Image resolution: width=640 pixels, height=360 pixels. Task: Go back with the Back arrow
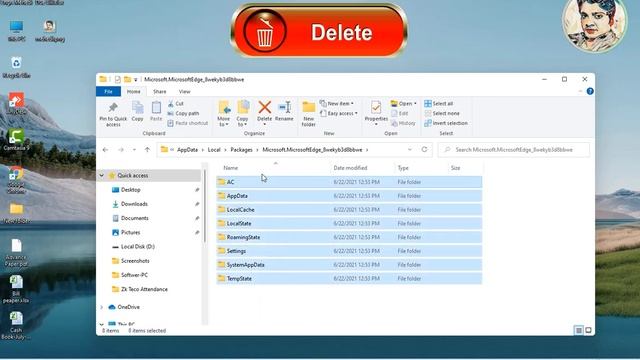[105, 150]
